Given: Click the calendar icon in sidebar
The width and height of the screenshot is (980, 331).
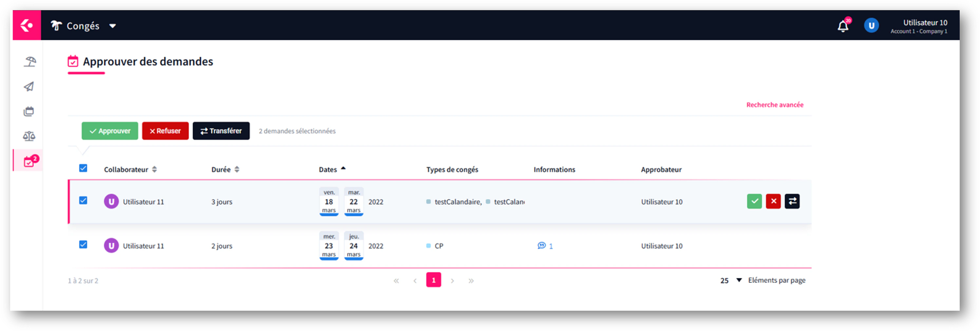Looking at the screenshot, I should tap(28, 111).
